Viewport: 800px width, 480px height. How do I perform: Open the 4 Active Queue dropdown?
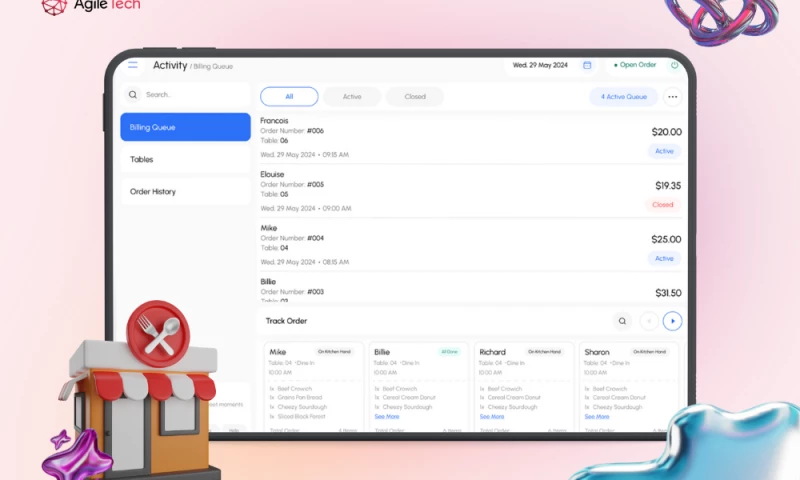click(x=623, y=97)
